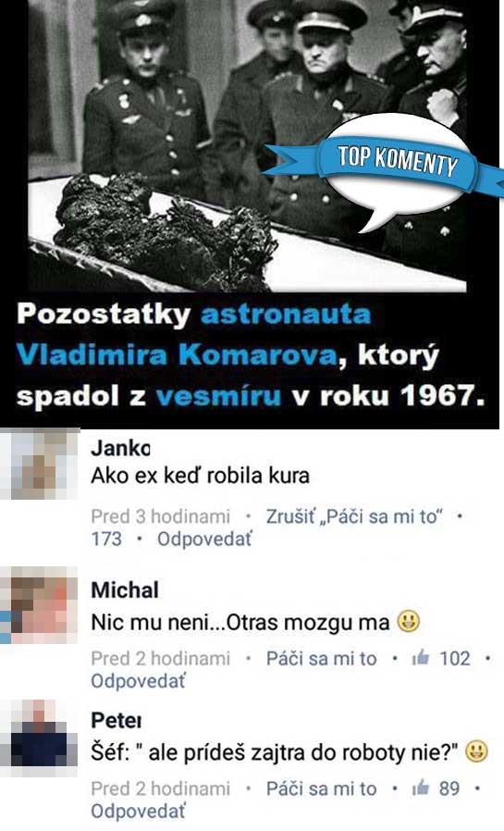Like Peter's comment with Páči sa mi to
Screen dimensions: 504x831
point(321,788)
